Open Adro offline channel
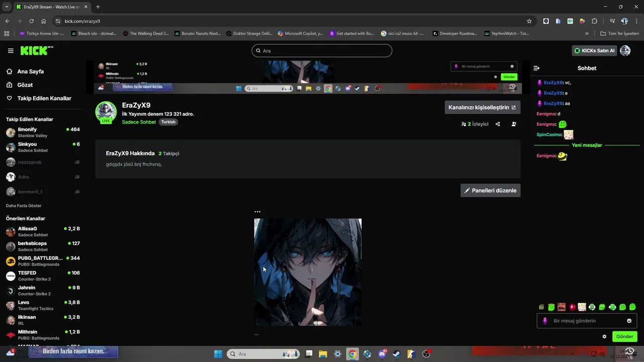The image size is (644, 362). pyautogui.click(x=43, y=177)
